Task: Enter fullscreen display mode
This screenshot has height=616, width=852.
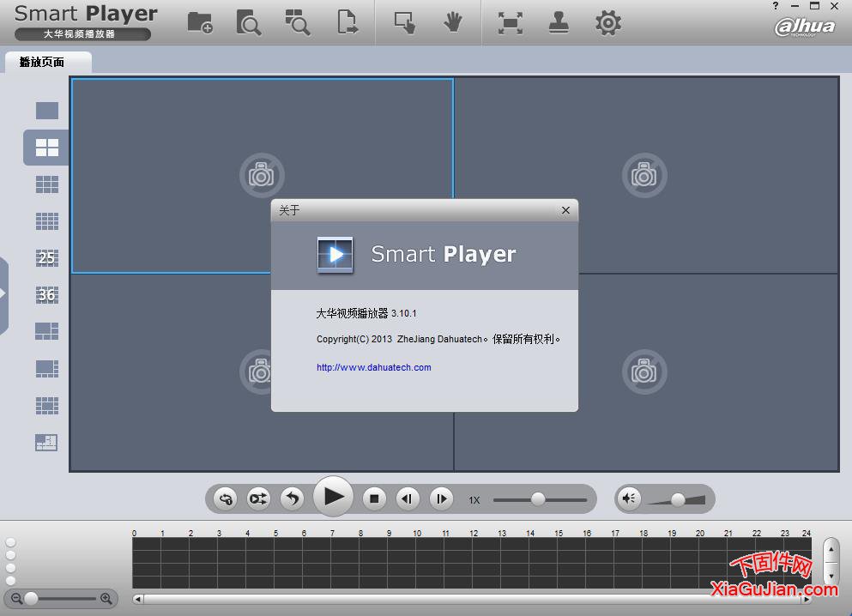Action: 510,23
